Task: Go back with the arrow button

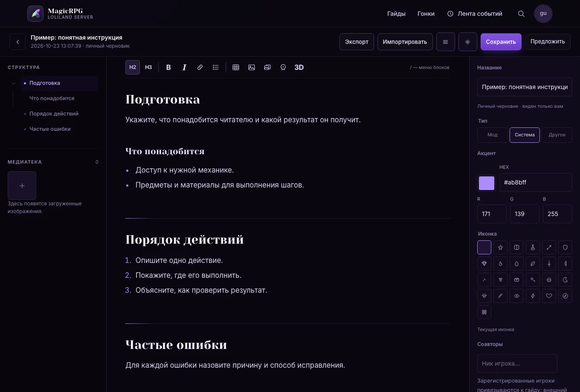Action: click(17, 42)
